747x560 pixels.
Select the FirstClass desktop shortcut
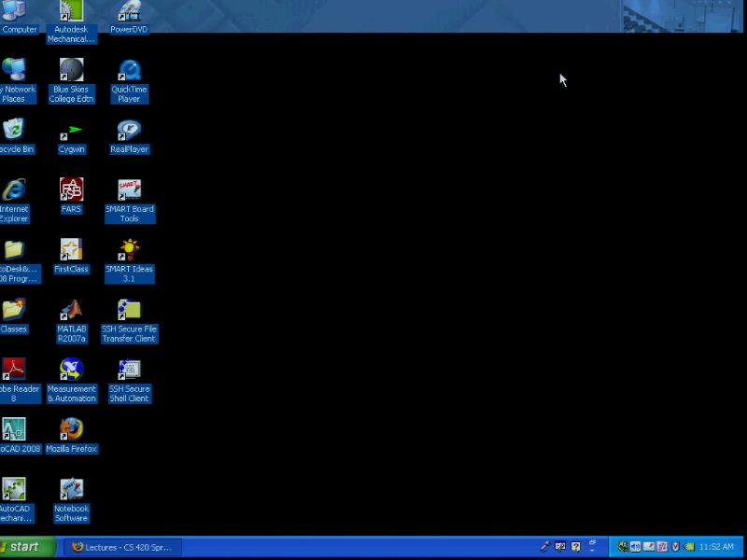coord(71,250)
